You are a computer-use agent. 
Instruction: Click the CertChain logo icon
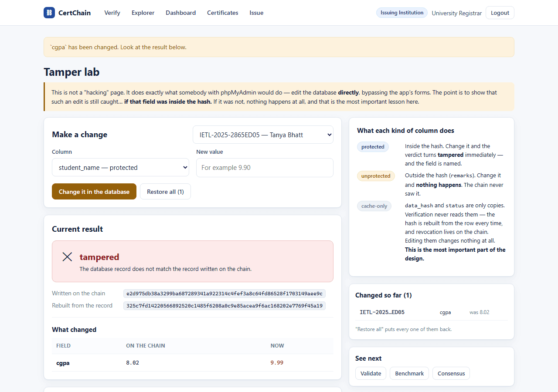tap(49, 13)
